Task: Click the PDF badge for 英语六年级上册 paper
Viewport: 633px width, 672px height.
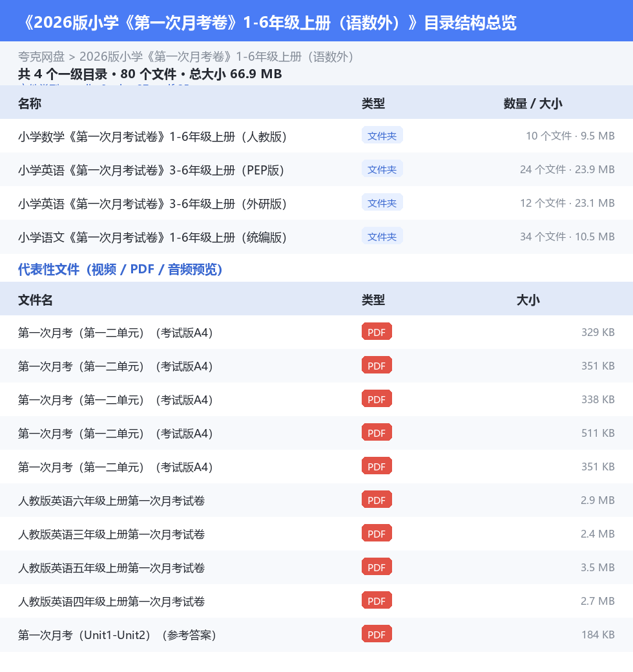Action: pos(377,499)
